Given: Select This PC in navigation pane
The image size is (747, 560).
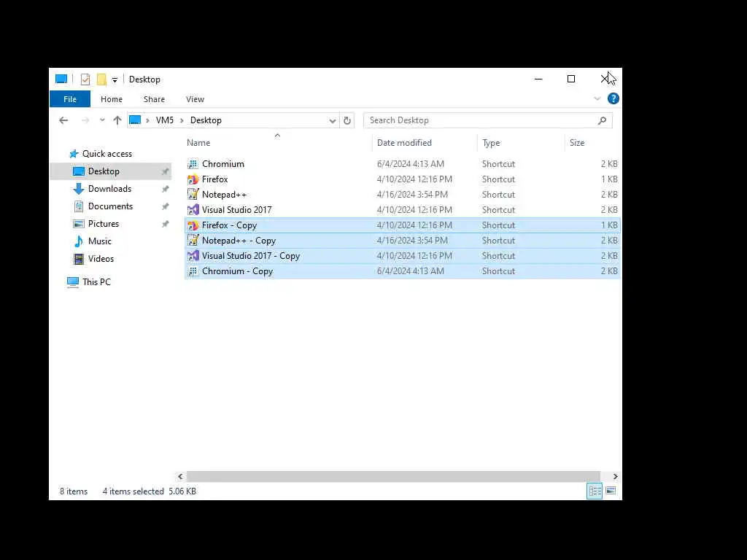Looking at the screenshot, I should (96, 282).
